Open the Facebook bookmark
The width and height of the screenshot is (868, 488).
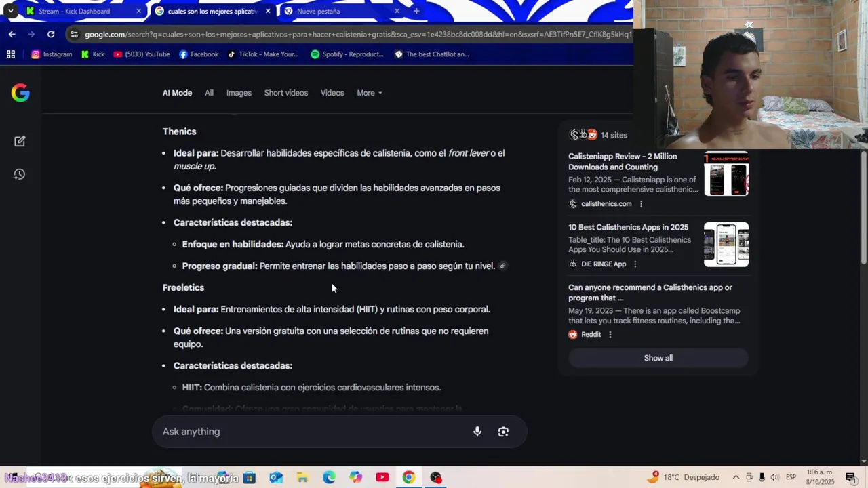coord(199,54)
